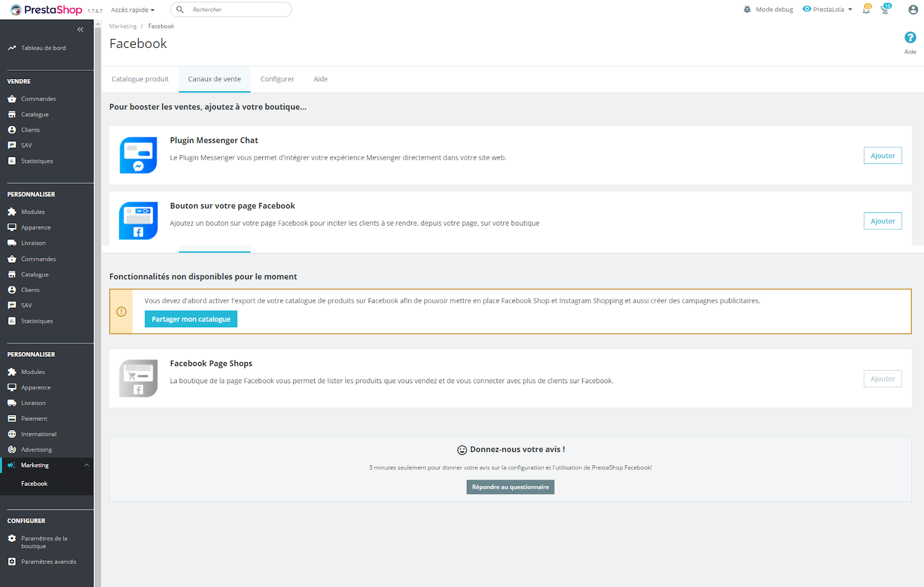Click the search magnifier icon
This screenshot has width=924, height=587.
(180, 10)
